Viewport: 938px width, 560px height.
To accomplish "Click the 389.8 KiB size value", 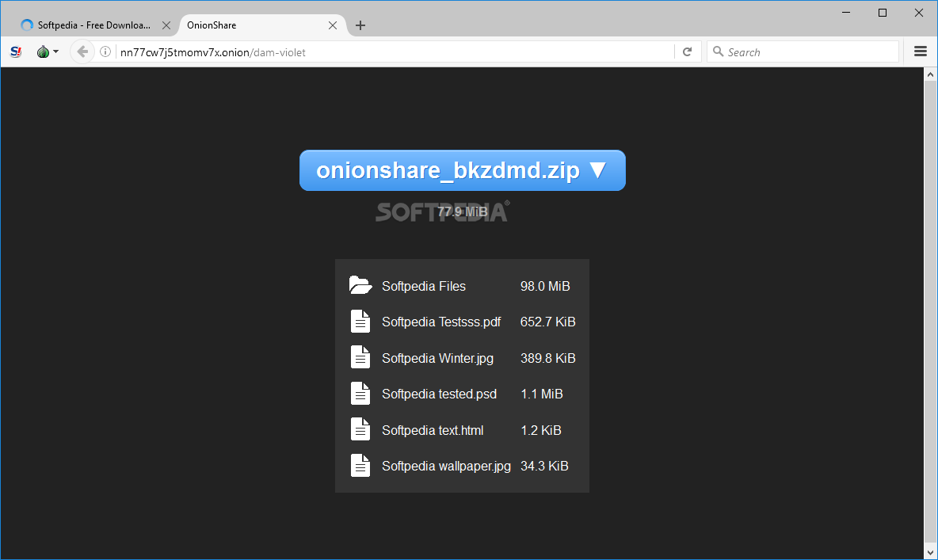I will 548,358.
